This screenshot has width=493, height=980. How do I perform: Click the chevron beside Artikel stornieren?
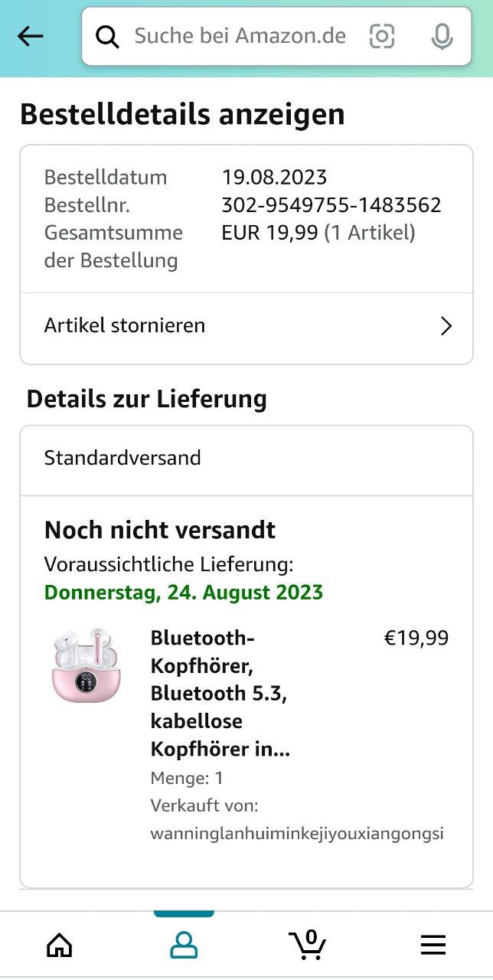click(447, 326)
